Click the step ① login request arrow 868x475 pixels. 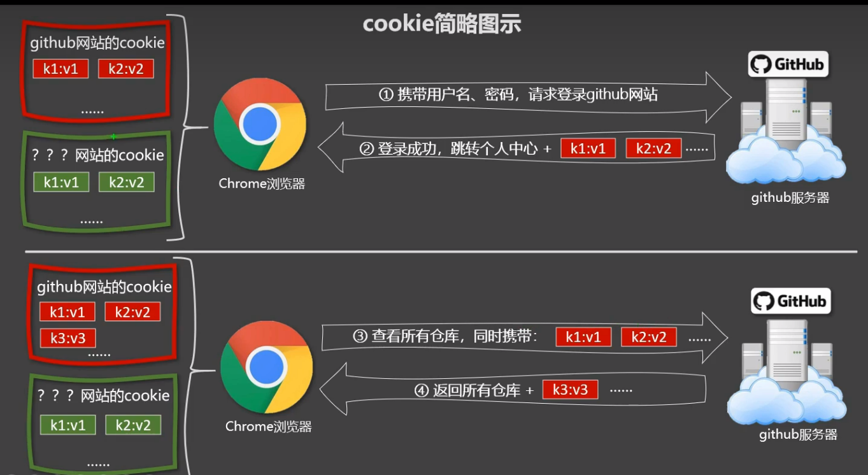529,97
